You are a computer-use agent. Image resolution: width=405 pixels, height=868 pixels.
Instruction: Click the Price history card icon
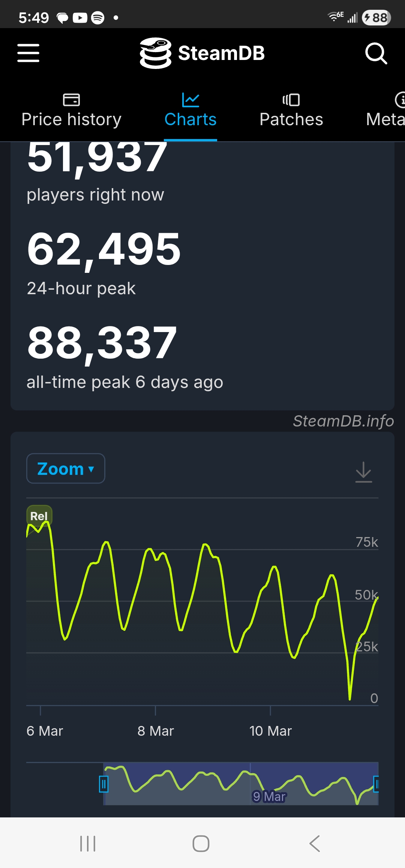click(x=71, y=99)
